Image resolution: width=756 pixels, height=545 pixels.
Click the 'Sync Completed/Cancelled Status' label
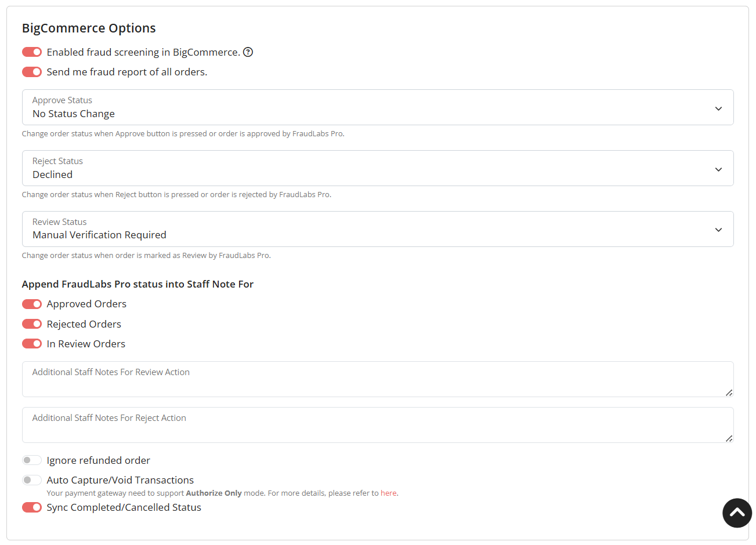(124, 507)
